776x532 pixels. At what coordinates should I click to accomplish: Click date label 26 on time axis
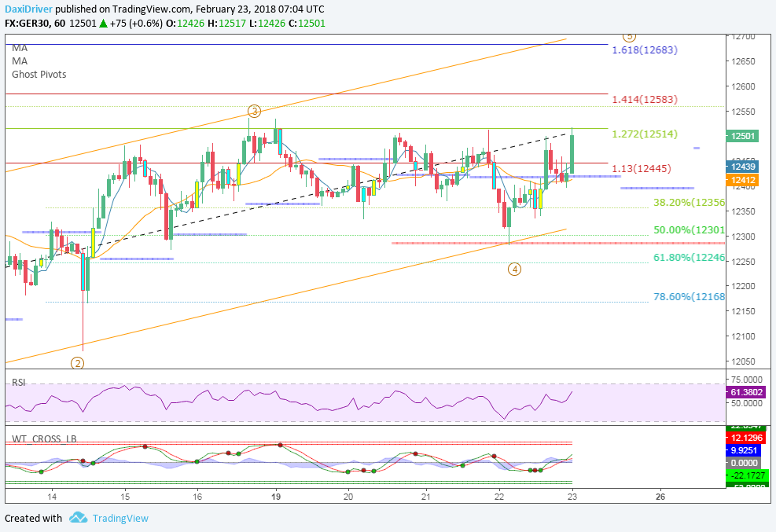(660, 497)
